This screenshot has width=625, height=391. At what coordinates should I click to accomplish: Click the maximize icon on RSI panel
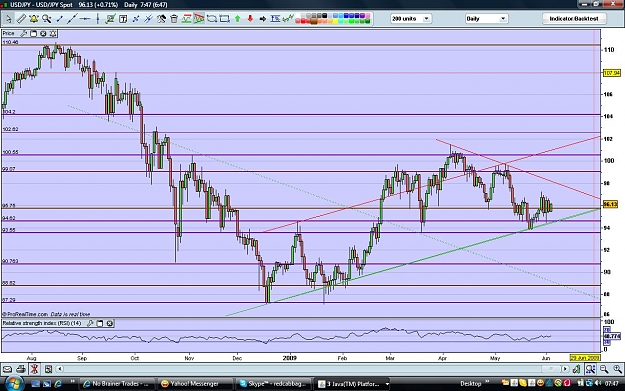(100, 323)
